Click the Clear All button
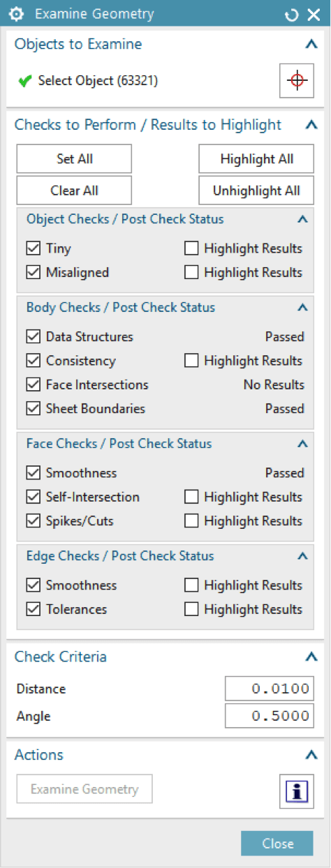 click(74, 190)
